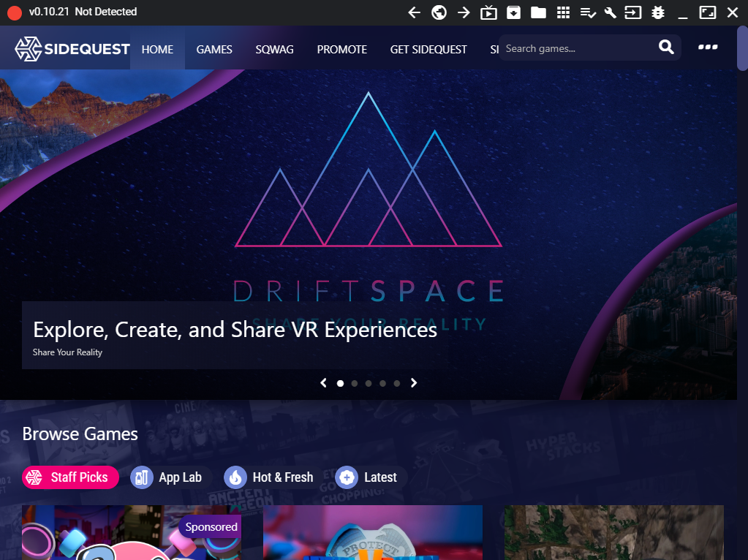Click the sign-in arrow box icon

click(633, 12)
